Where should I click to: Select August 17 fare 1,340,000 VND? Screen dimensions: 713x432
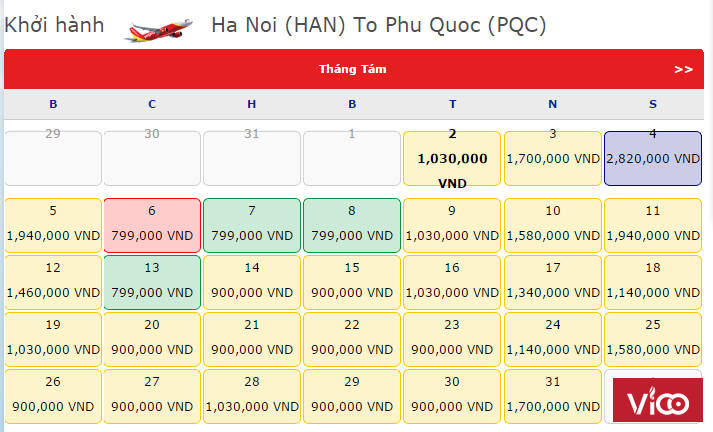click(553, 282)
